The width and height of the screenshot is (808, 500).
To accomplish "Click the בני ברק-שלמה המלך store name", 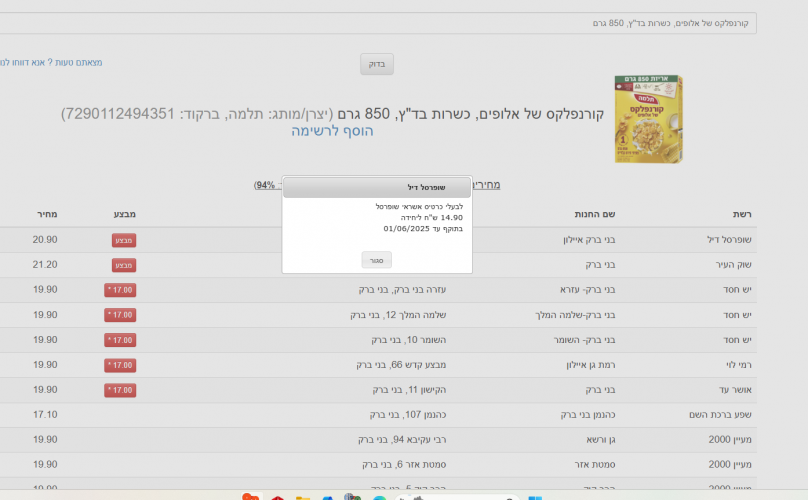I will coord(575,315).
